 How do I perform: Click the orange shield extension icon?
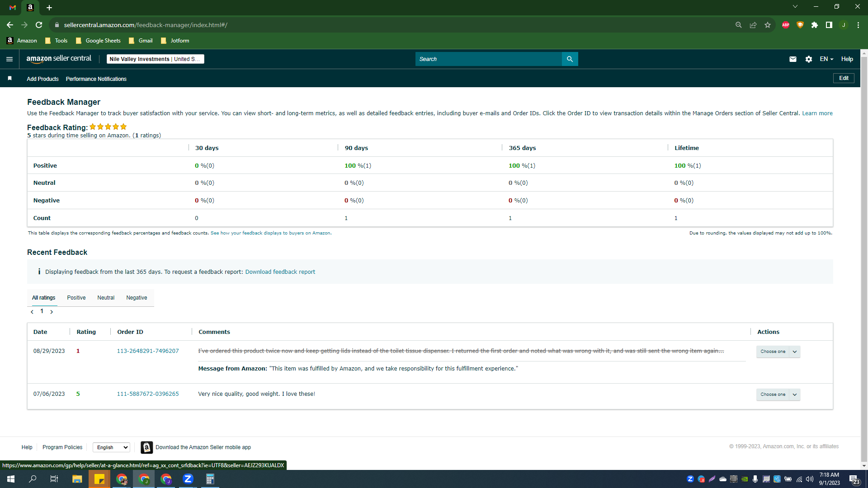click(800, 25)
